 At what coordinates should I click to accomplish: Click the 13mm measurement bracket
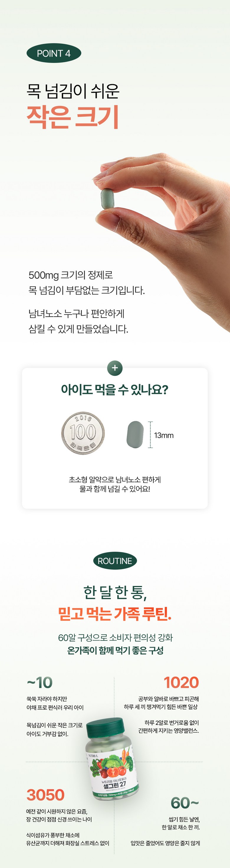(x=150, y=435)
